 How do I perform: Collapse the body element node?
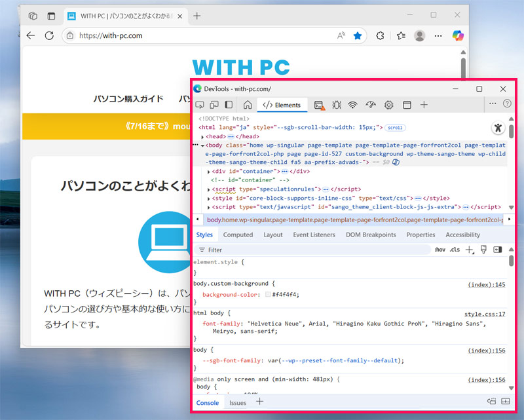[202, 145]
